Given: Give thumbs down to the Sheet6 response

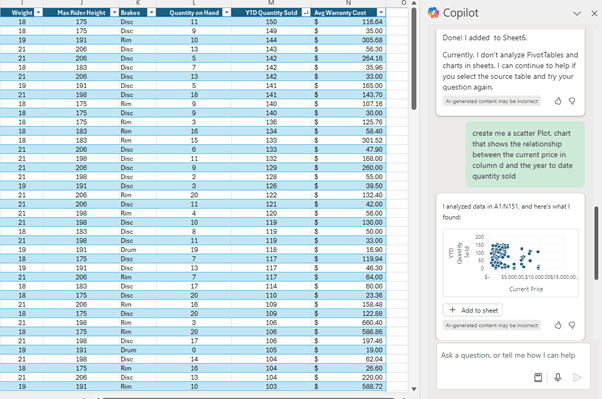Looking at the screenshot, I should coord(572,101).
